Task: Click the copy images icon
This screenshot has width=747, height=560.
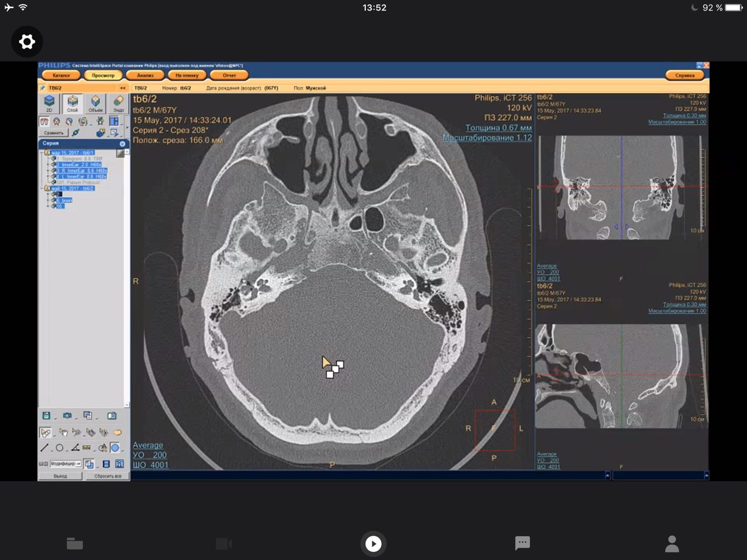Action: click(x=88, y=415)
